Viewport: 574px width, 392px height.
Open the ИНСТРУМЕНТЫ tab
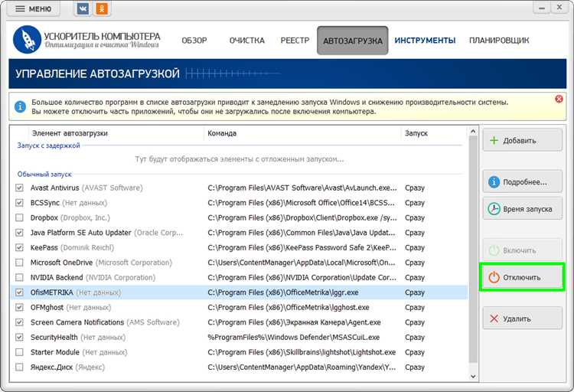[x=425, y=41]
